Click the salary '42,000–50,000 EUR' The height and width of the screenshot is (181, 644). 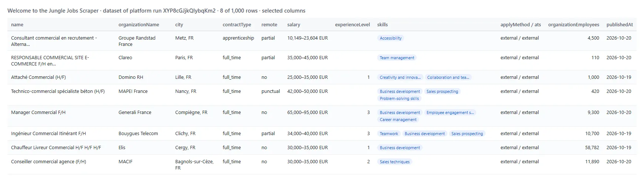308,91
